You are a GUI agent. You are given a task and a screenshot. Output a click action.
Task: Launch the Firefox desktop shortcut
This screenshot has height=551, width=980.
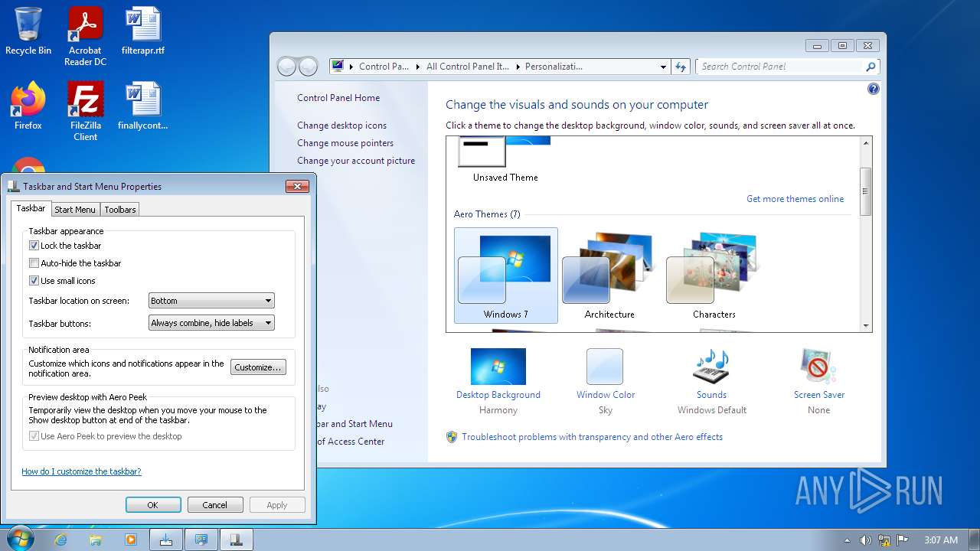(x=28, y=106)
